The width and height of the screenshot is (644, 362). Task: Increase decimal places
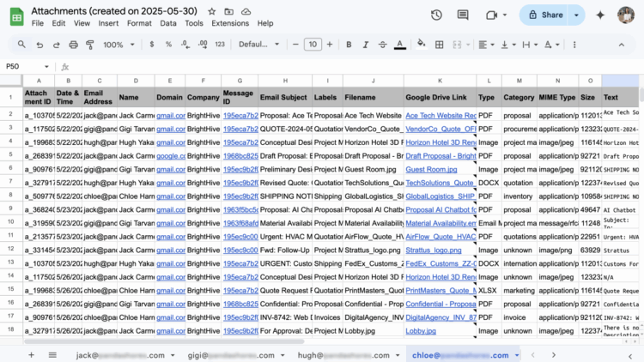(203, 45)
